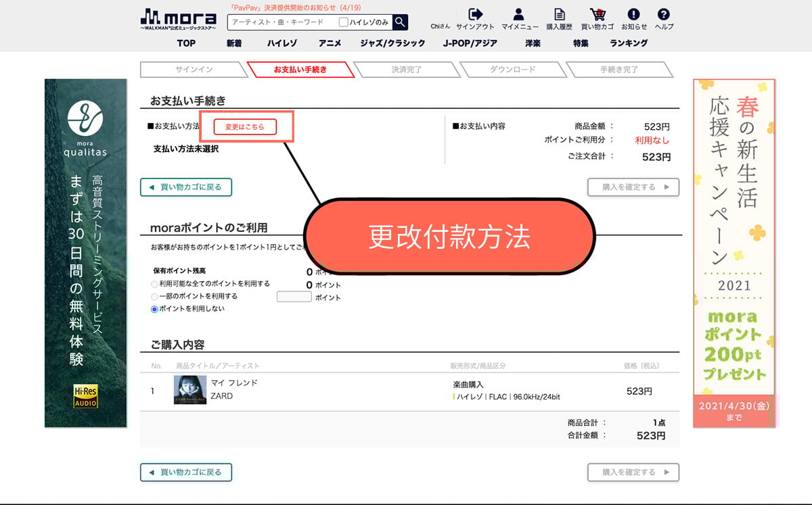This screenshot has width=812, height=505.
Task: Click the ZARD album cover thumbnail
Action: point(190,390)
